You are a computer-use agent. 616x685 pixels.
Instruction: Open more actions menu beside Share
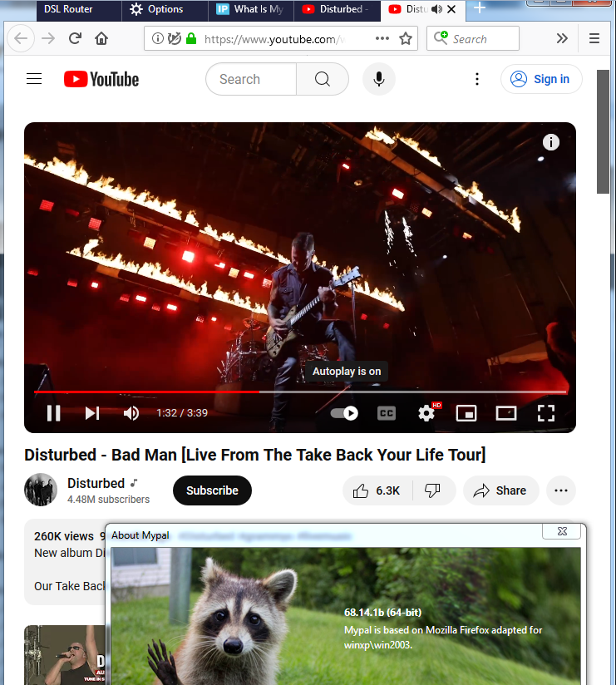point(561,490)
